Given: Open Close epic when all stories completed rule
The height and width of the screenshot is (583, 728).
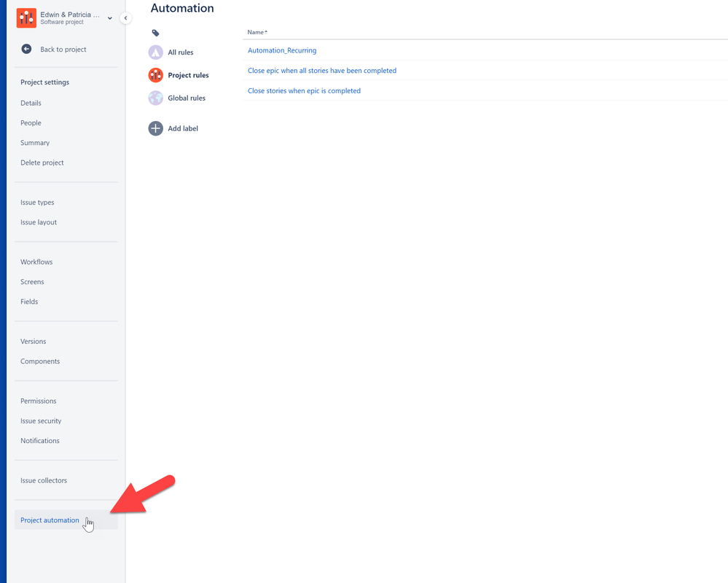Looking at the screenshot, I should [322, 71].
